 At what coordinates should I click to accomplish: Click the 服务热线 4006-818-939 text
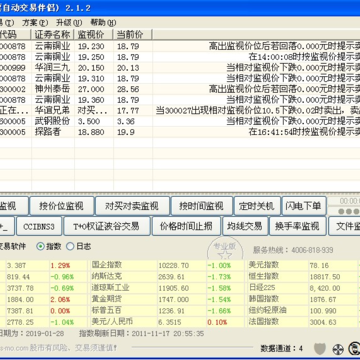[x=293, y=250]
